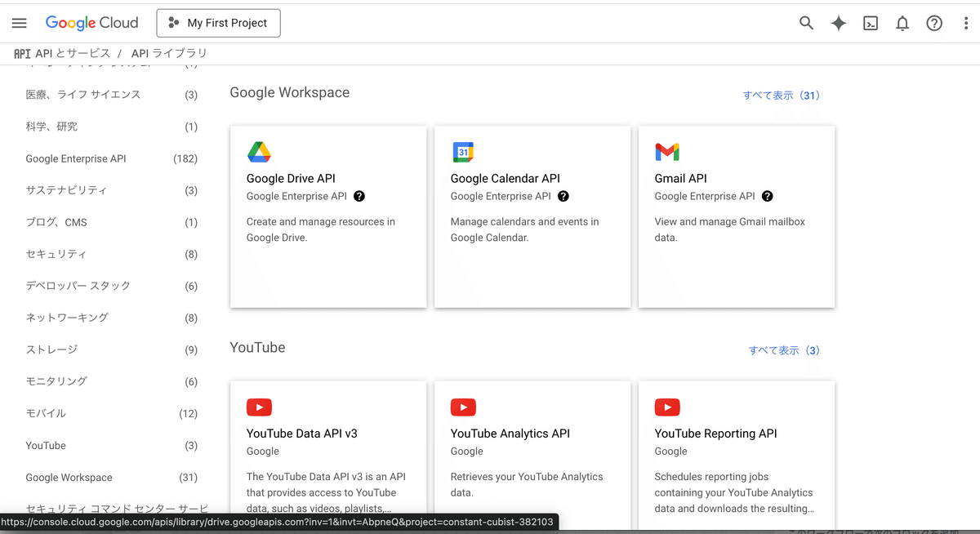Screen dimensions: 980x534
Task: Open the Gemini AI assistant icon
Action: pyautogui.click(x=838, y=23)
